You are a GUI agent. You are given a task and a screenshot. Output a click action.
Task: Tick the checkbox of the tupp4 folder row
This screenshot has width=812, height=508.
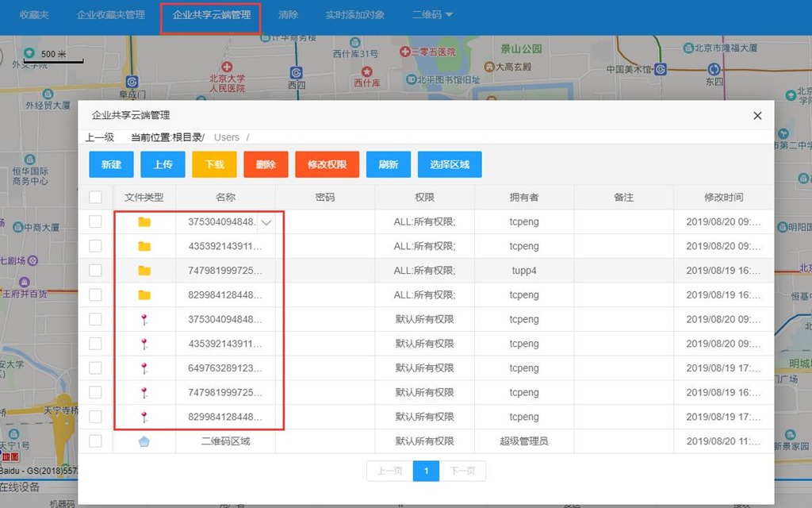[95, 271]
